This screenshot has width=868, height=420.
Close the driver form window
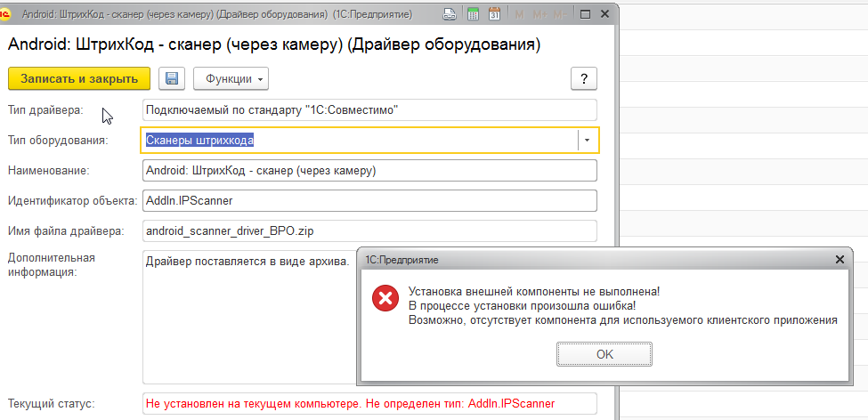point(605,15)
